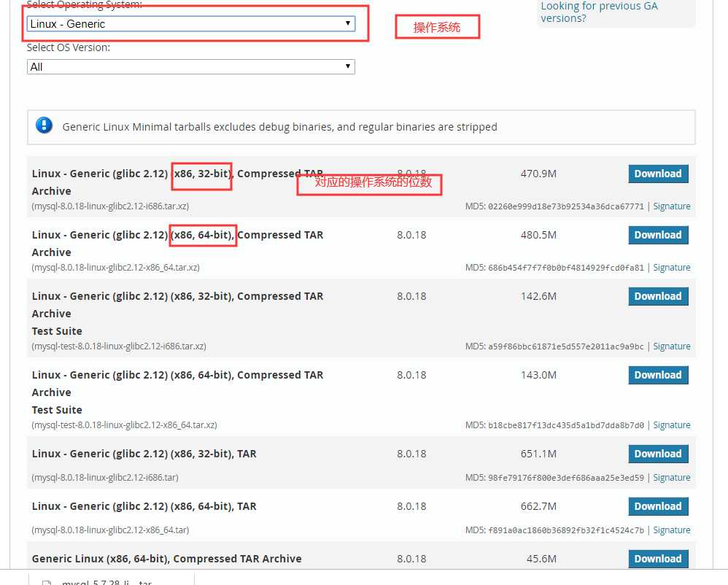Click title Generic Linux (x86, 64-bit), Compressed TAR Archive
The width and height of the screenshot is (728, 585).
(166, 559)
